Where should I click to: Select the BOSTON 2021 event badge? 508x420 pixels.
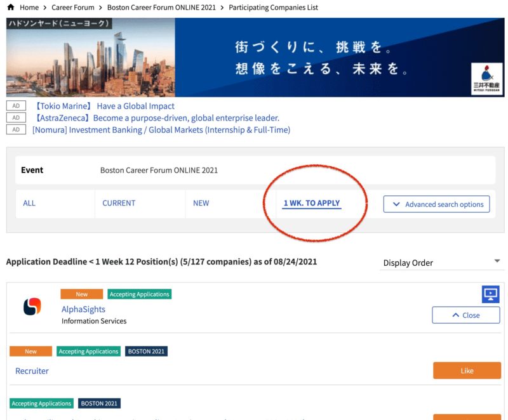tap(146, 351)
